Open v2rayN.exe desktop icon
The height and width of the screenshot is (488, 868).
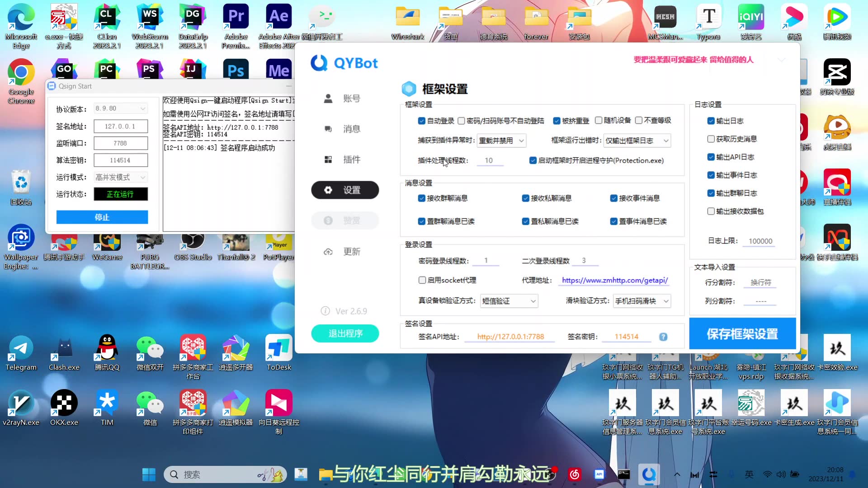pos(21,408)
